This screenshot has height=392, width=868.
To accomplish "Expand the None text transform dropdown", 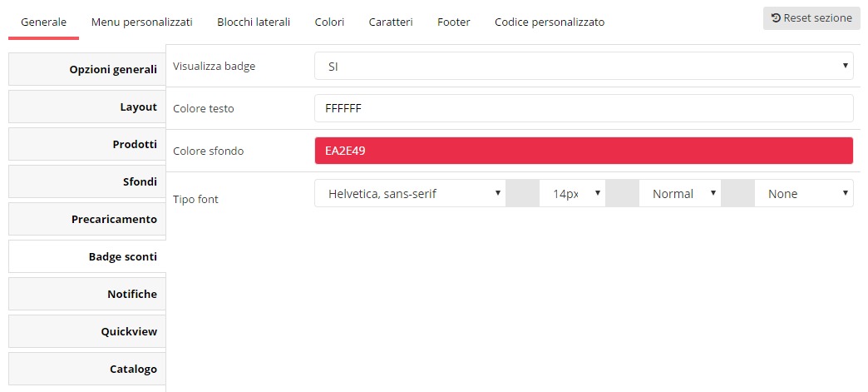I will pos(804,194).
